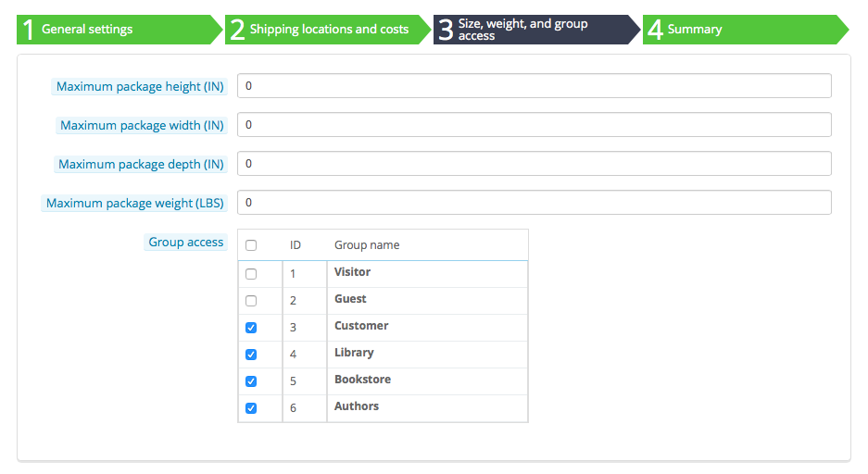868x474 pixels.
Task: Open Shipping locations and costs step
Action: (x=329, y=30)
